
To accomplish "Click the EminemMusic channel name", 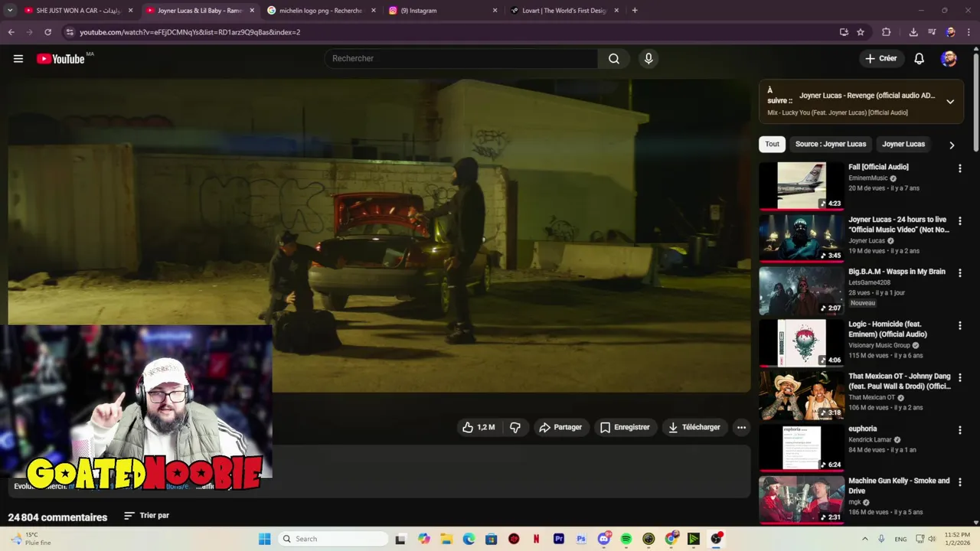I will [x=868, y=178].
